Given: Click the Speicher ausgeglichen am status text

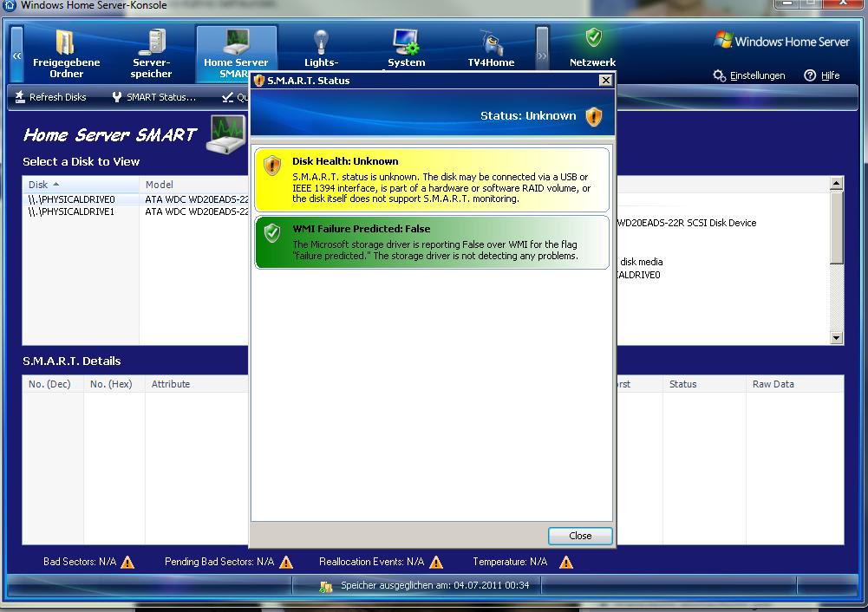Looking at the screenshot, I should [x=435, y=585].
